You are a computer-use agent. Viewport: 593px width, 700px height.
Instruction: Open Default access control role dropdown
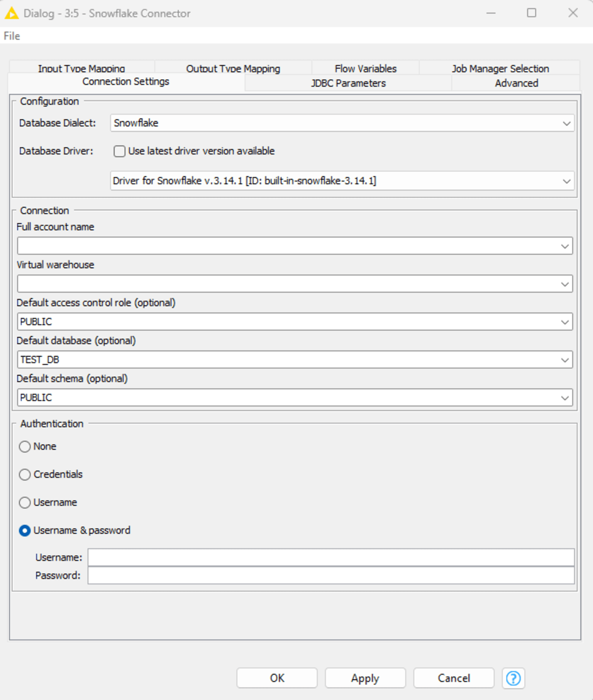pos(565,322)
